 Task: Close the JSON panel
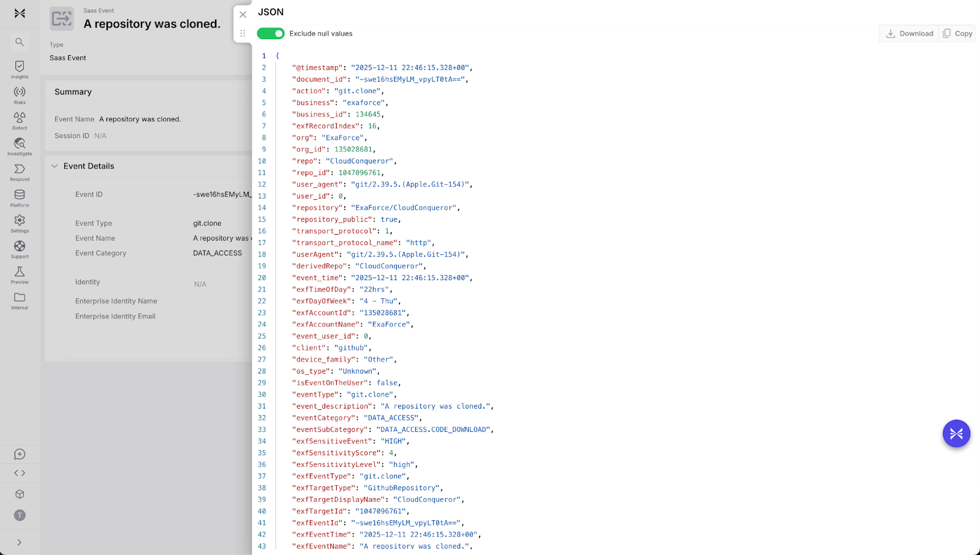point(243,14)
